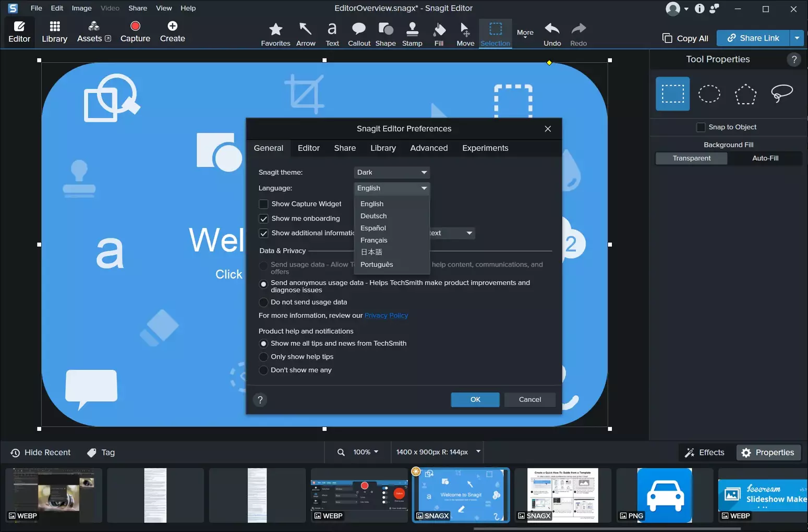Set background fill to Auto-Fill

pos(765,158)
